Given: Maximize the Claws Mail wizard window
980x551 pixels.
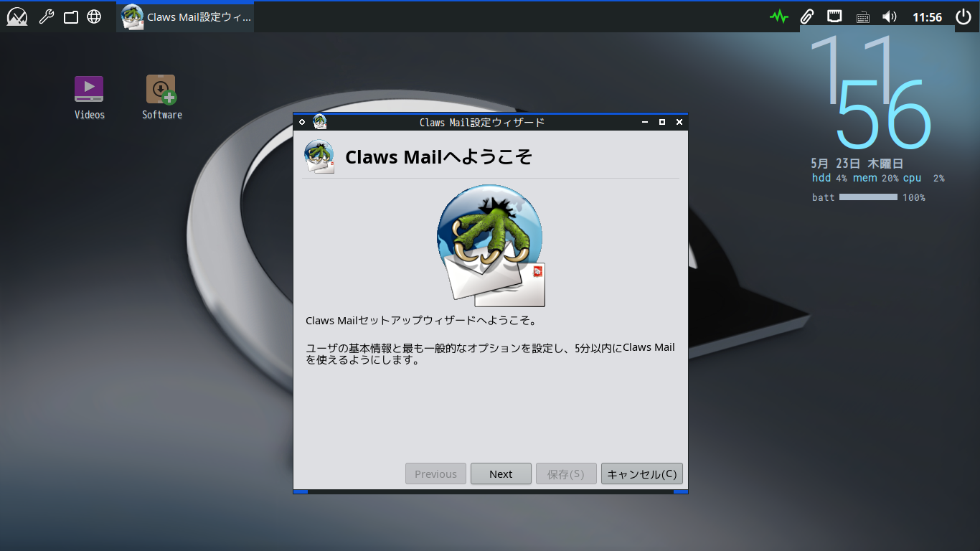Looking at the screenshot, I should 662,122.
